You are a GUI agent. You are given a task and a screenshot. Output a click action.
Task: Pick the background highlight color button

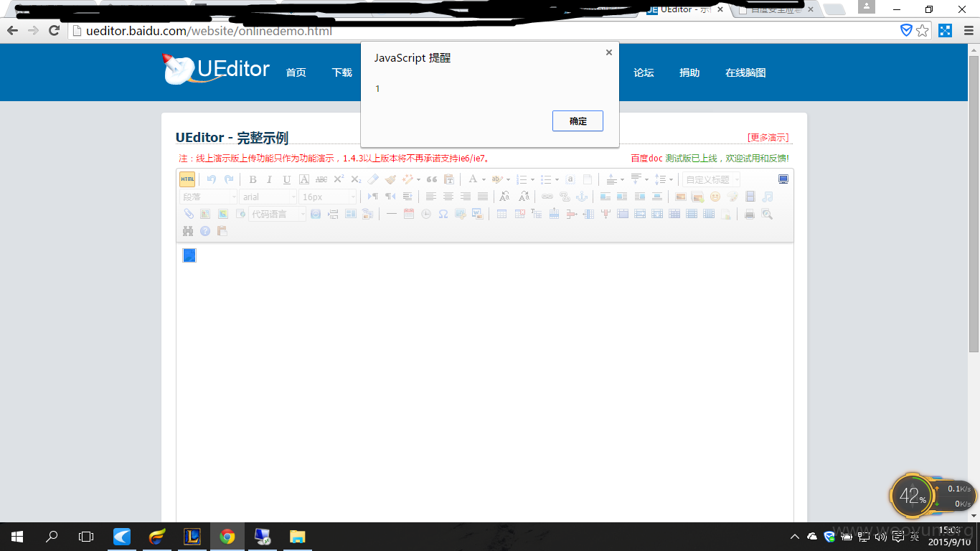point(496,179)
